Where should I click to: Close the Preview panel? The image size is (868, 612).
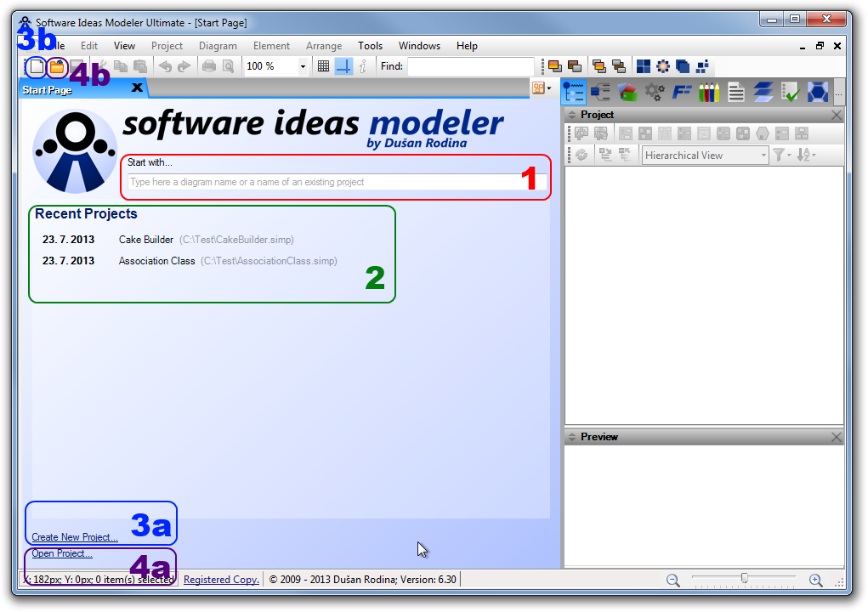point(837,438)
